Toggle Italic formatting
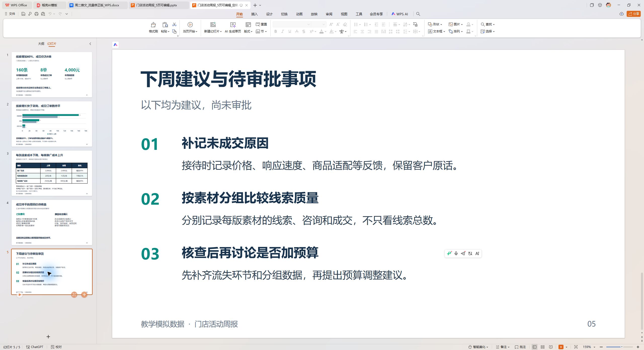 283,31
